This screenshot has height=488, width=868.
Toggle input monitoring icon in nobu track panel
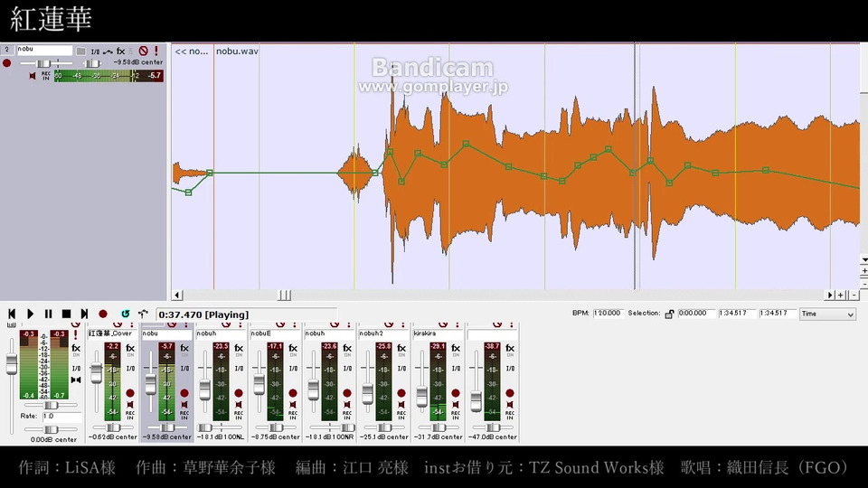(x=33, y=76)
